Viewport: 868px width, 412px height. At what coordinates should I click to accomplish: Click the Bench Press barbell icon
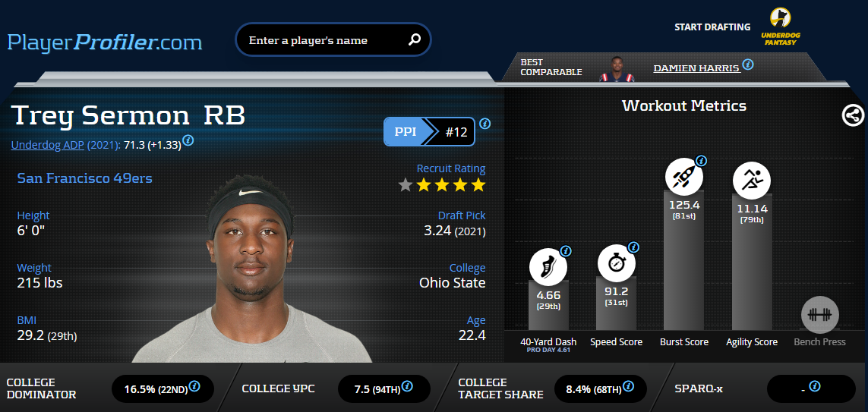click(820, 315)
